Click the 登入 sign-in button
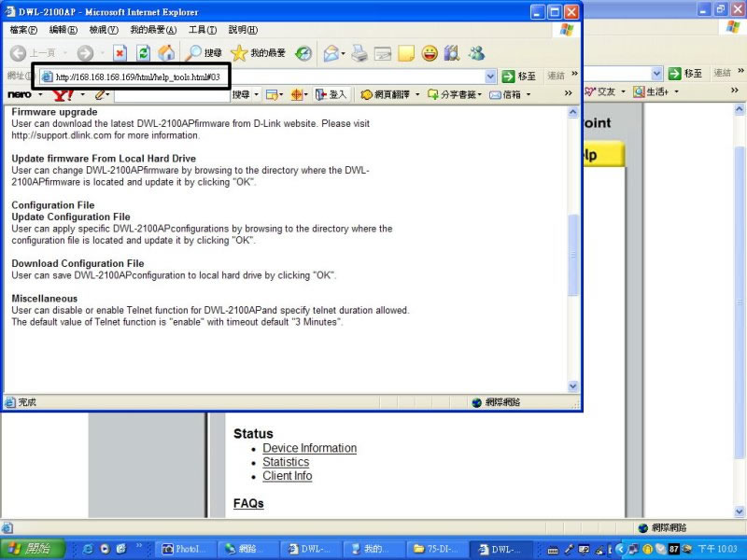This screenshot has height=560, width=747. [331, 94]
